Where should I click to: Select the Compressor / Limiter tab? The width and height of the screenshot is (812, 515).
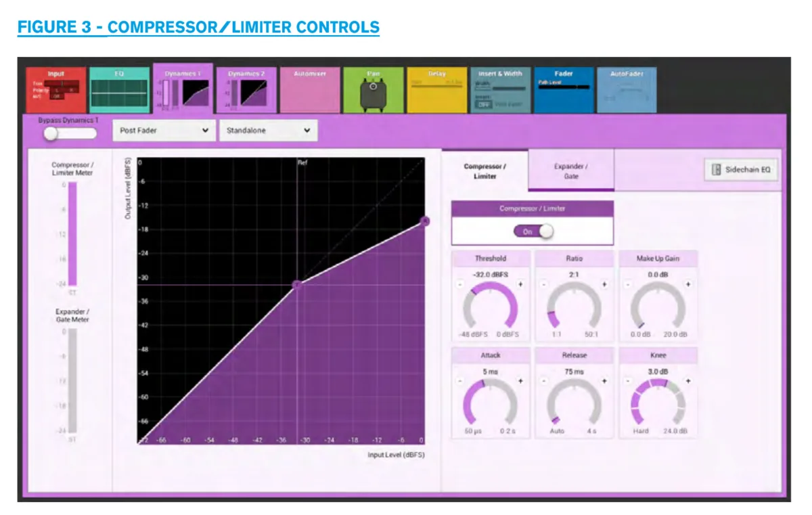pyautogui.click(x=485, y=171)
